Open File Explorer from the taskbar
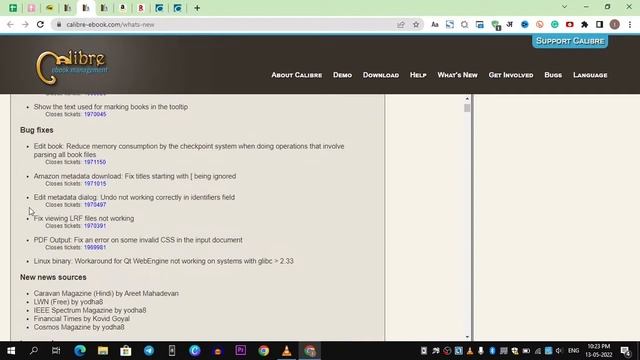 103,351
